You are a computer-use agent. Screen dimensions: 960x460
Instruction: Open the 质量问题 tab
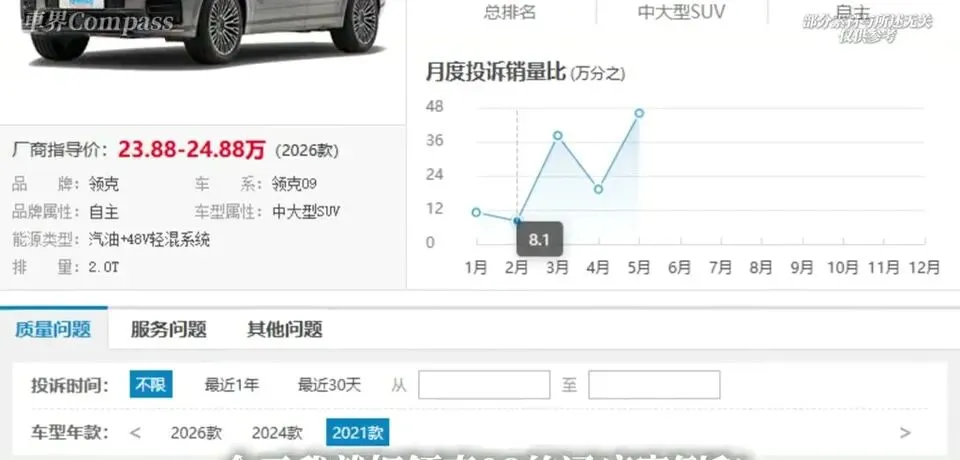point(53,330)
